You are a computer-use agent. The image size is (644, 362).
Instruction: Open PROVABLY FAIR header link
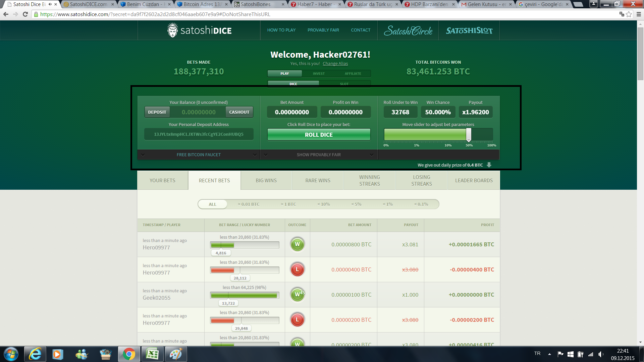[x=323, y=30]
